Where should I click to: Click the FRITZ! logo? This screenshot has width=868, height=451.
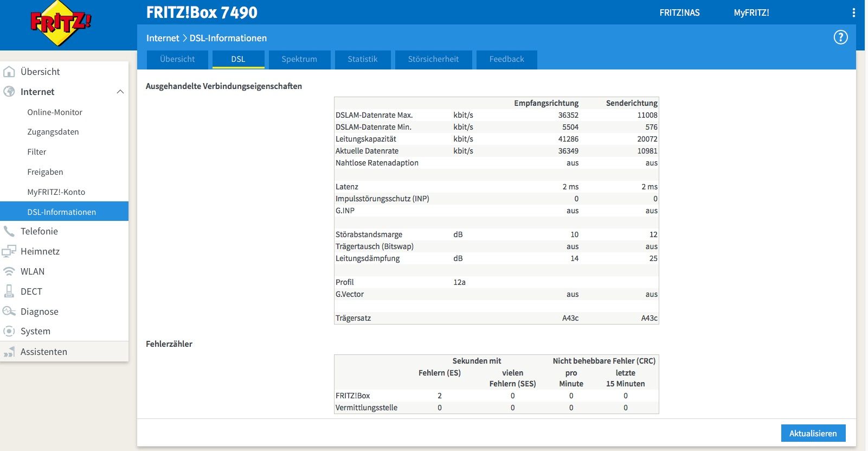pyautogui.click(x=61, y=23)
